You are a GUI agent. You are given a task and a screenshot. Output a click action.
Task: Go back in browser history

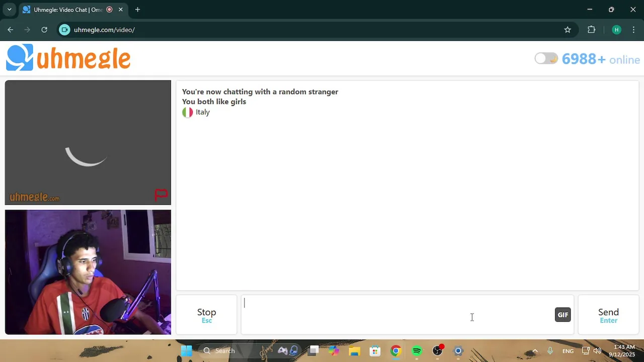tap(11, 30)
